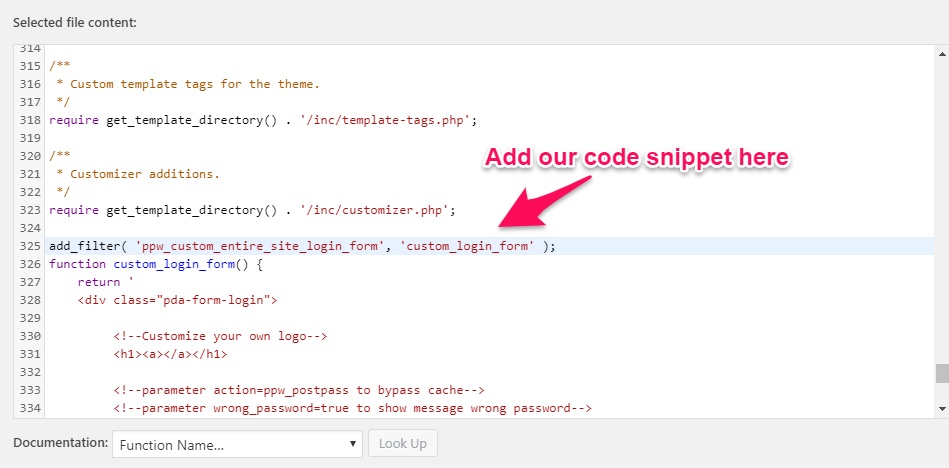Click line 327 with the return statement

[x=105, y=283]
